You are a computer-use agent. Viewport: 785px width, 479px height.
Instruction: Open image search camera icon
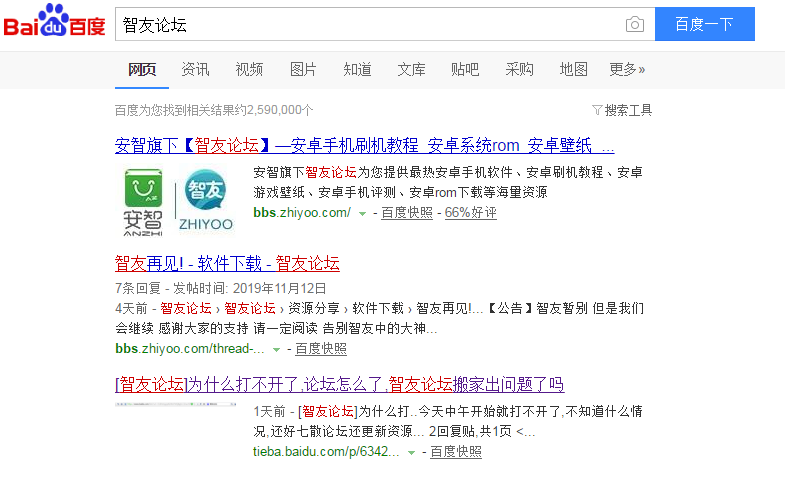point(634,24)
